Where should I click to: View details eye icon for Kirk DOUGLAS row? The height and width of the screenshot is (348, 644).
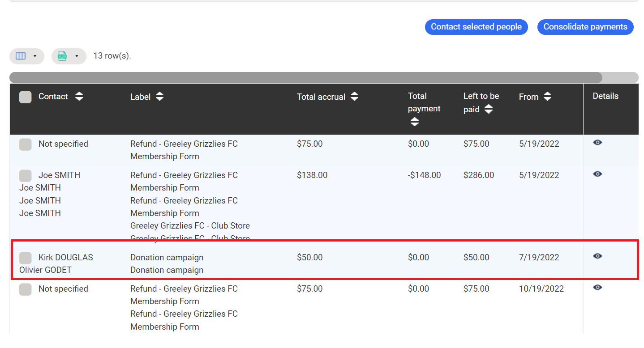pyautogui.click(x=597, y=256)
